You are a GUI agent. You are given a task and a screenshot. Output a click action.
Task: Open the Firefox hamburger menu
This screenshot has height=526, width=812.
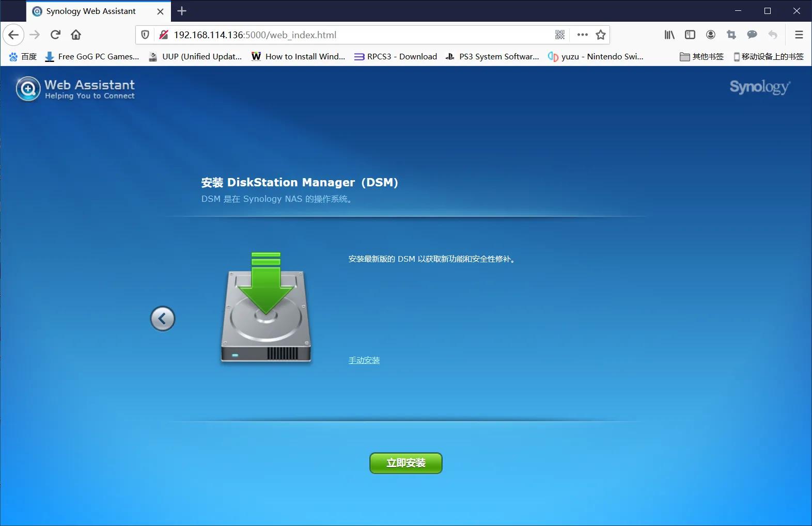[x=799, y=35]
